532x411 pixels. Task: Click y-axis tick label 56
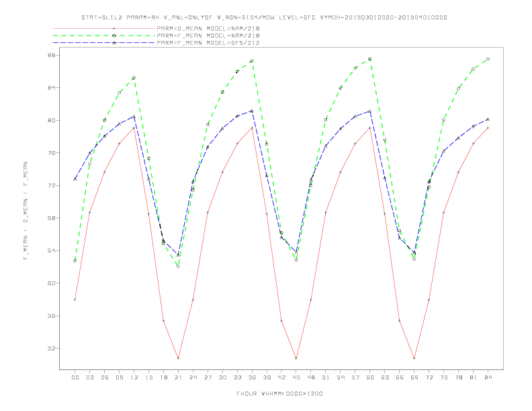52,316
